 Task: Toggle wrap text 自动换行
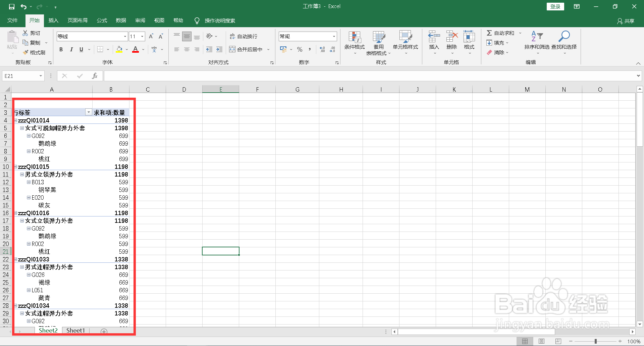tap(244, 36)
